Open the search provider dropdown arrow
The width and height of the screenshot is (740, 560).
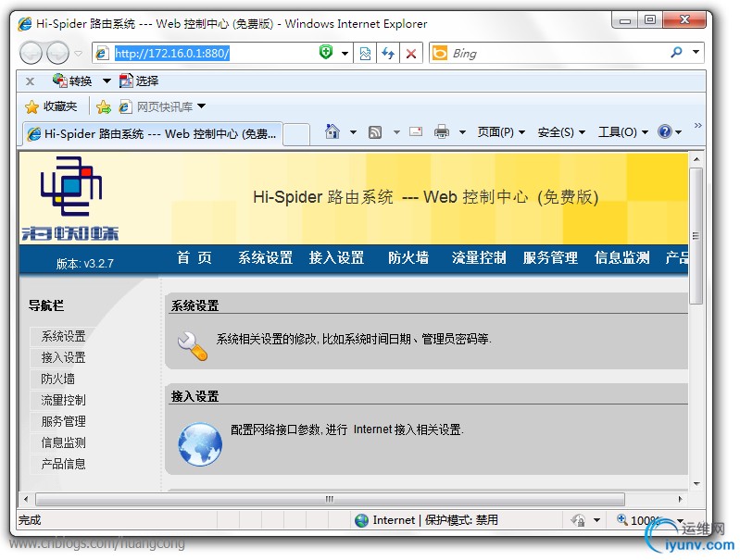(x=696, y=52)
